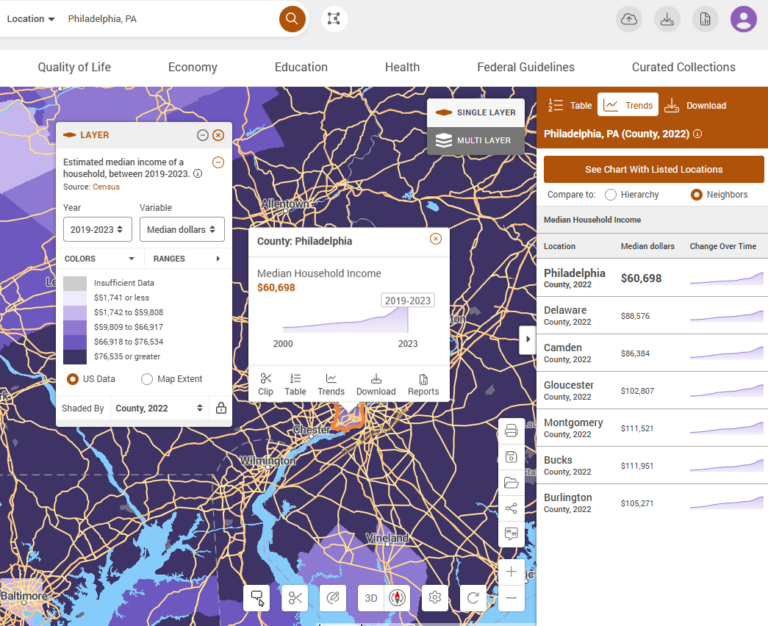
Task: Open the Variable Median dollars dropdown
Action: coord(181,229)
